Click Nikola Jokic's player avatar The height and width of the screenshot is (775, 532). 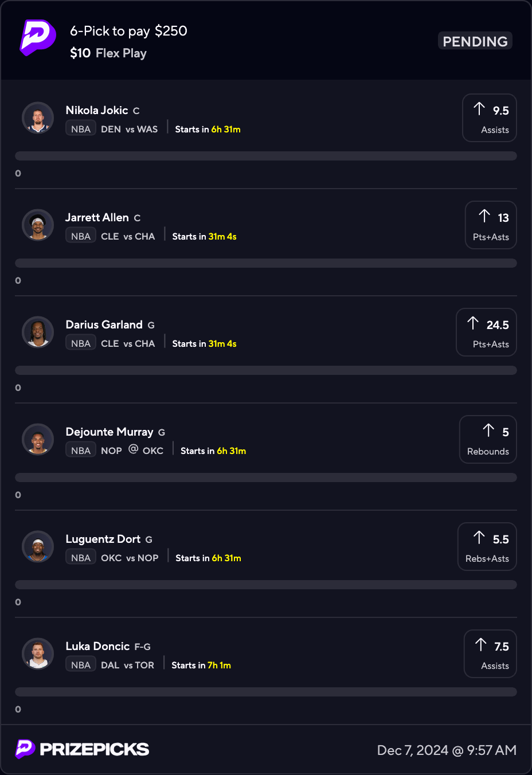[38, 118]
